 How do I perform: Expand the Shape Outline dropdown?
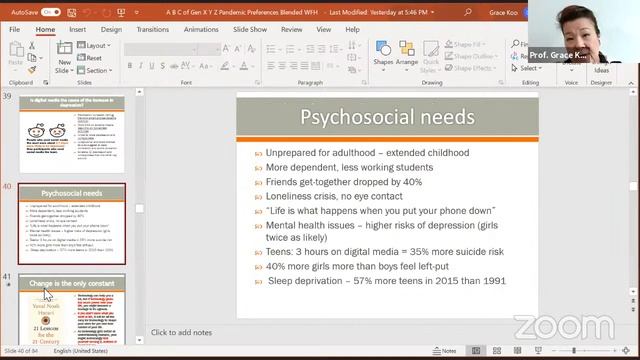point(471,56)
